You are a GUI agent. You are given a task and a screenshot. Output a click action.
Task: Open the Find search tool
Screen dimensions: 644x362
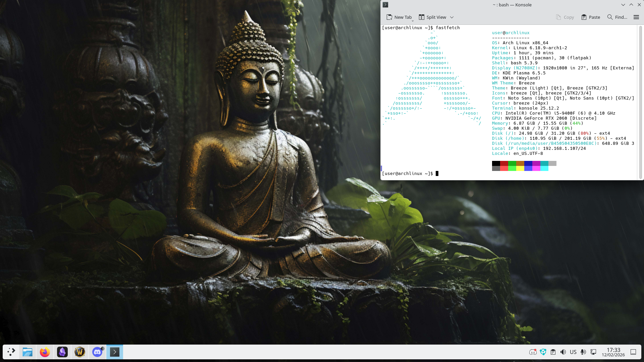point(617,17)
